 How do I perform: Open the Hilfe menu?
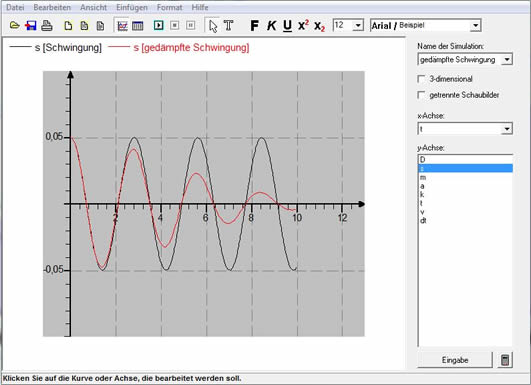200,7
